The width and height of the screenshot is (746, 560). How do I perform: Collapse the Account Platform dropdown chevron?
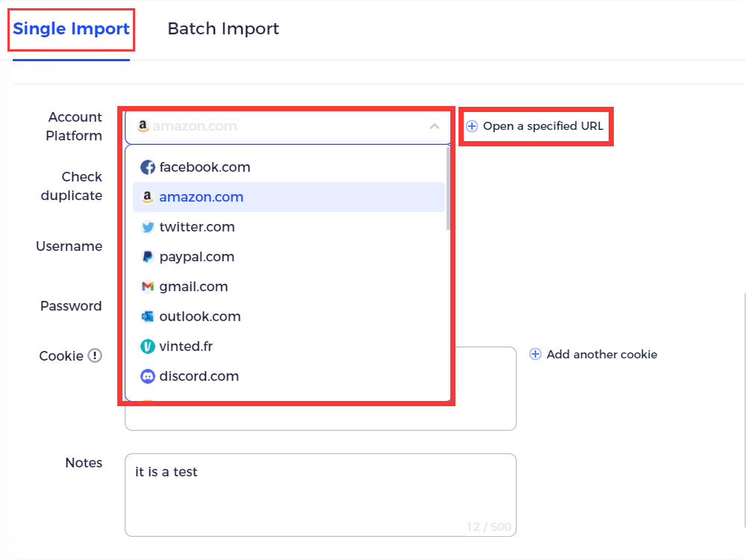435,126
